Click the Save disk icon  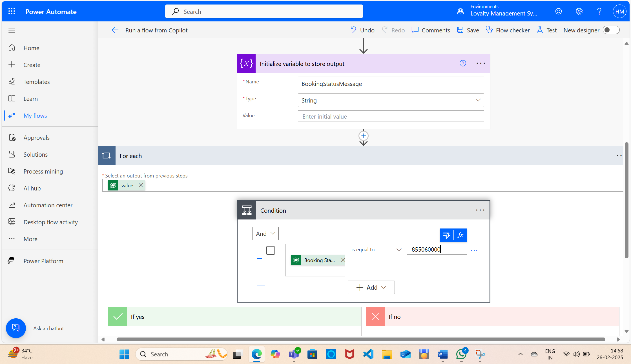pos(460,30)
